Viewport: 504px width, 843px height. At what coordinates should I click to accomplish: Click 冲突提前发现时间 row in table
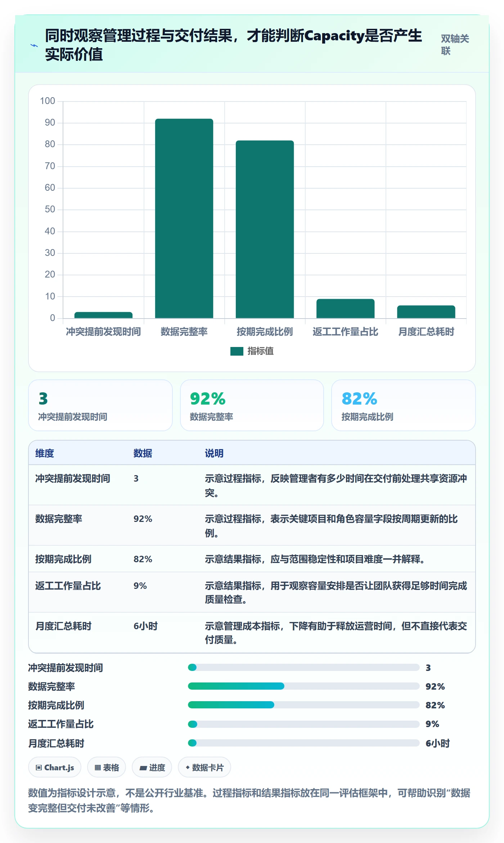pos(252,485)
